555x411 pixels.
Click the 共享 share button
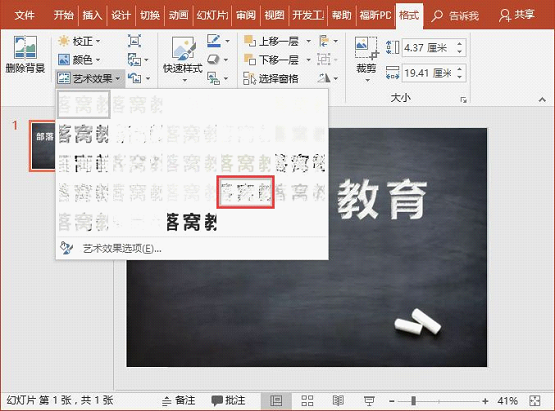coord(517,15)
